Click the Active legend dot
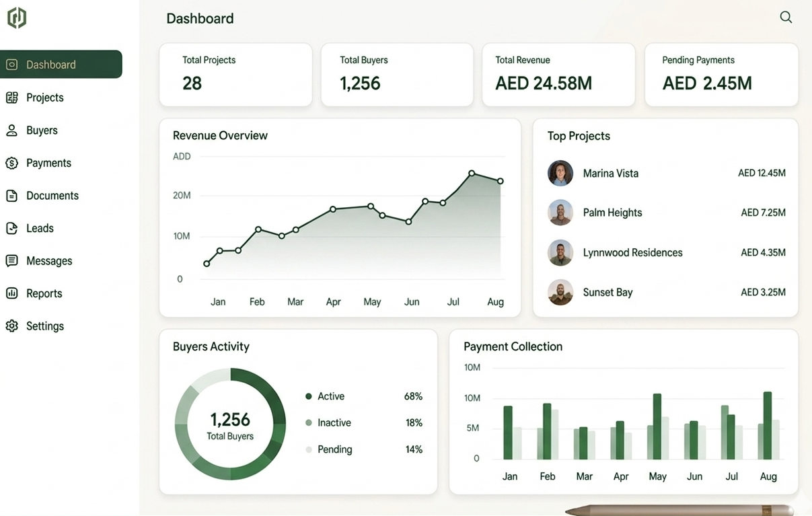This screenshot has width=812, height=516. (309, 396)
